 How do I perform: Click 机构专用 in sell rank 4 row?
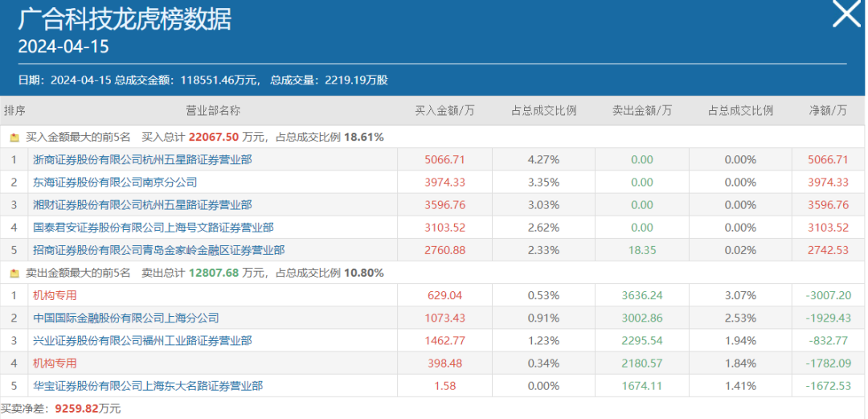(55, 364)
